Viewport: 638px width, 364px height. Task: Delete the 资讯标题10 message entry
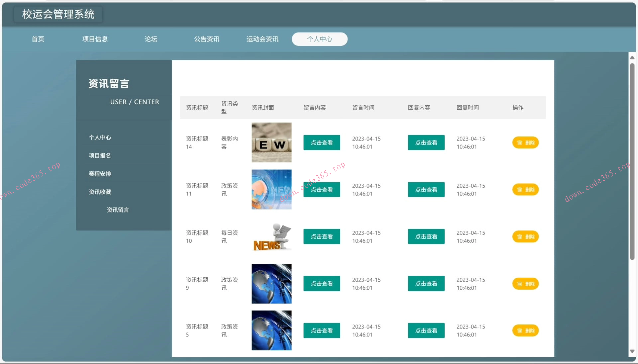[525, 236]
